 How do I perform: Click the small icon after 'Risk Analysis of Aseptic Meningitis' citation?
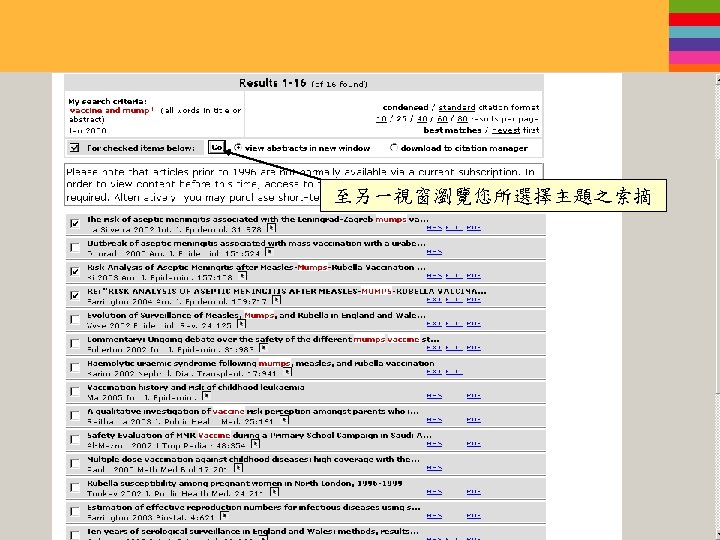[x=243, y=276]
